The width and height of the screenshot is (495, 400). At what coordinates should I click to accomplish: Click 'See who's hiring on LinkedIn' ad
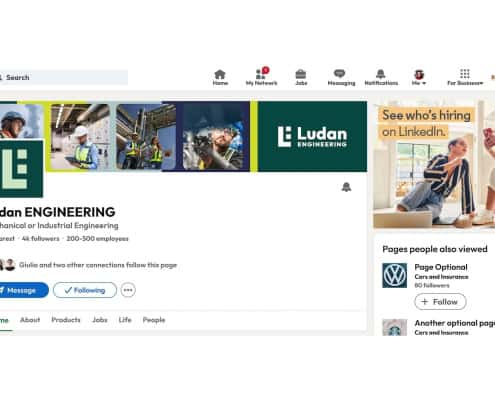(434, 164)
